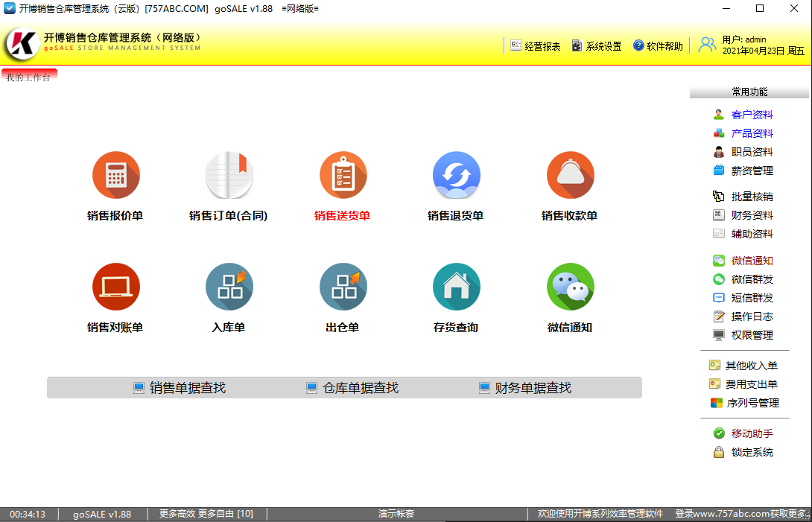Open the 系统设置 menu
Viewport: 812px width, 522px height.
coord(604,46)
